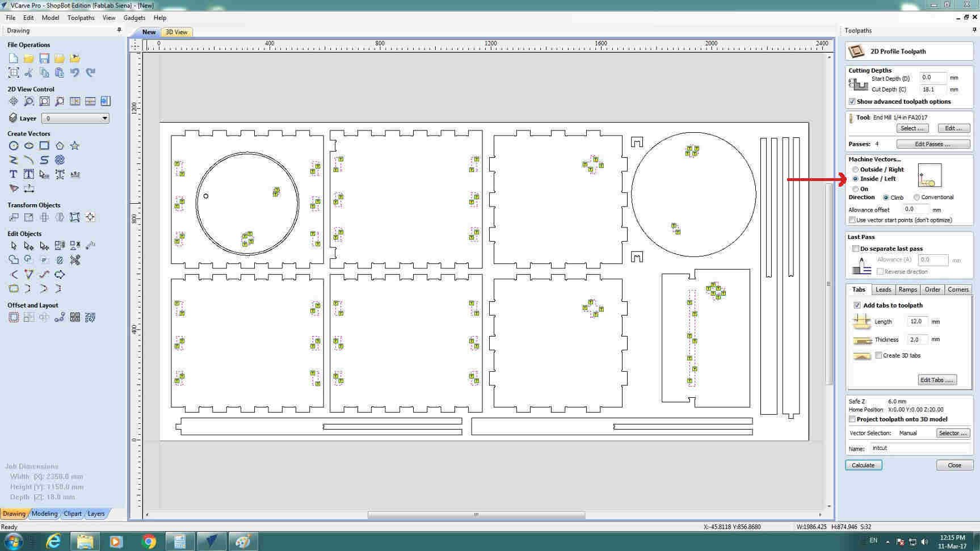Open the Ramps tab
Image resolution: width=980 pixels, height=551 pixels.
[x=907, y=289]
